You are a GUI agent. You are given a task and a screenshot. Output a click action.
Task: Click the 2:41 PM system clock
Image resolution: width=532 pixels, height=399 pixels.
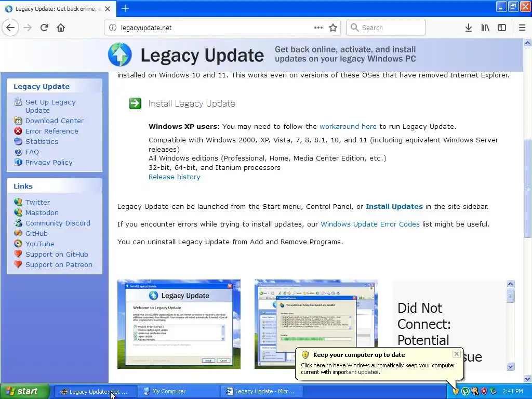coord(512,392)
